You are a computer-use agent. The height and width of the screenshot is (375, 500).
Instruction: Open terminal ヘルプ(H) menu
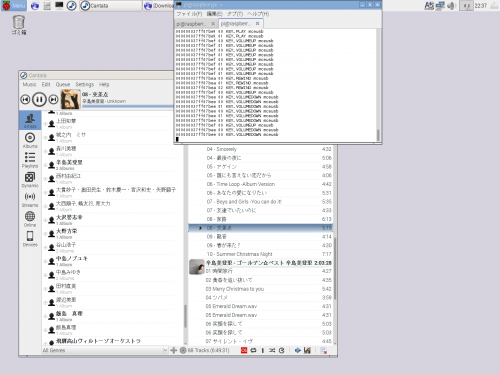258,14
